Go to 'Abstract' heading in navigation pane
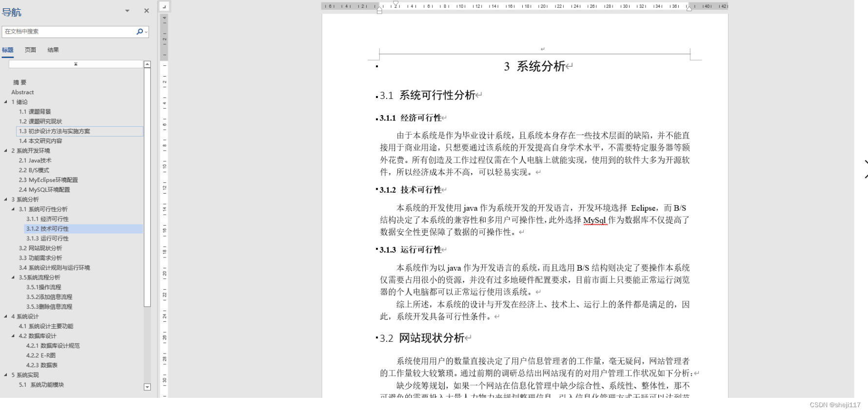Image resolution: width=868 pixels, height=413 pixels. [22, 92]
